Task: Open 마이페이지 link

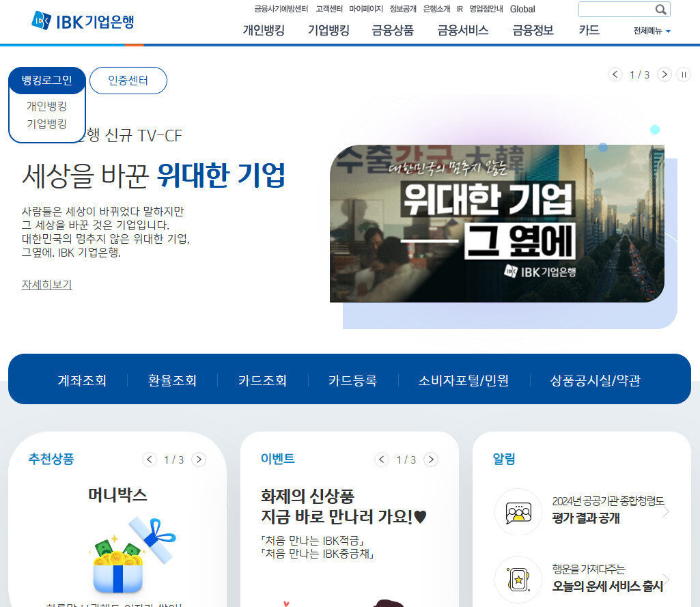Action: [x=366, y=9]
